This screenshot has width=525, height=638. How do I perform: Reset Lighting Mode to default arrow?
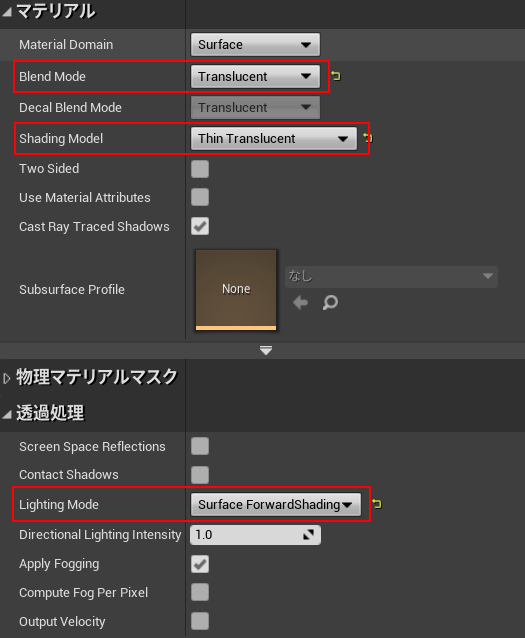[377, 504]
